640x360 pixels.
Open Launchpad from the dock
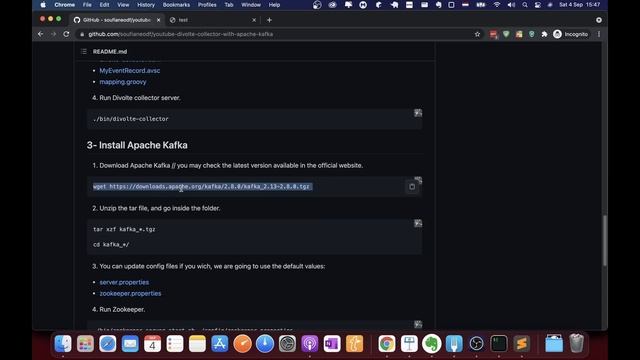tap(85, 344)
